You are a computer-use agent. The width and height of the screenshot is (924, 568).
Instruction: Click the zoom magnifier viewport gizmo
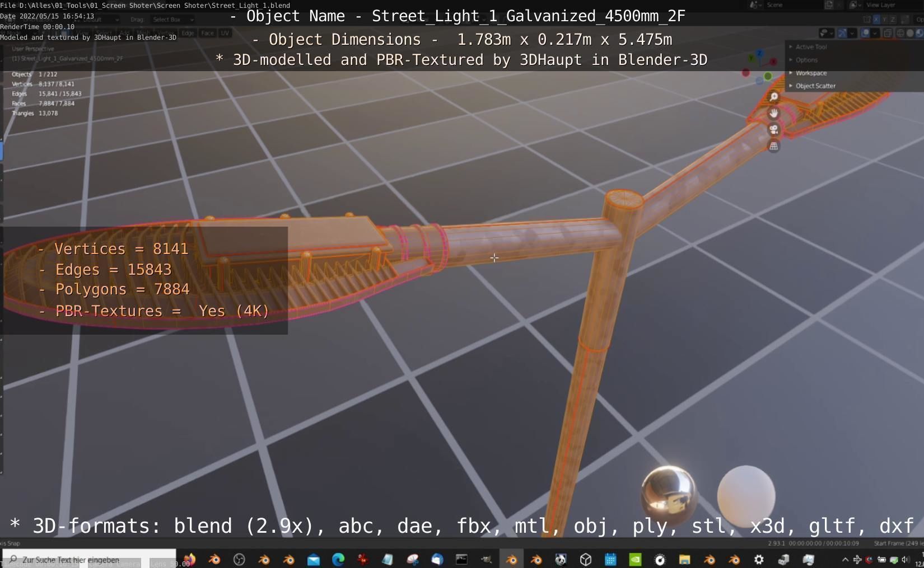click(773, 97)
